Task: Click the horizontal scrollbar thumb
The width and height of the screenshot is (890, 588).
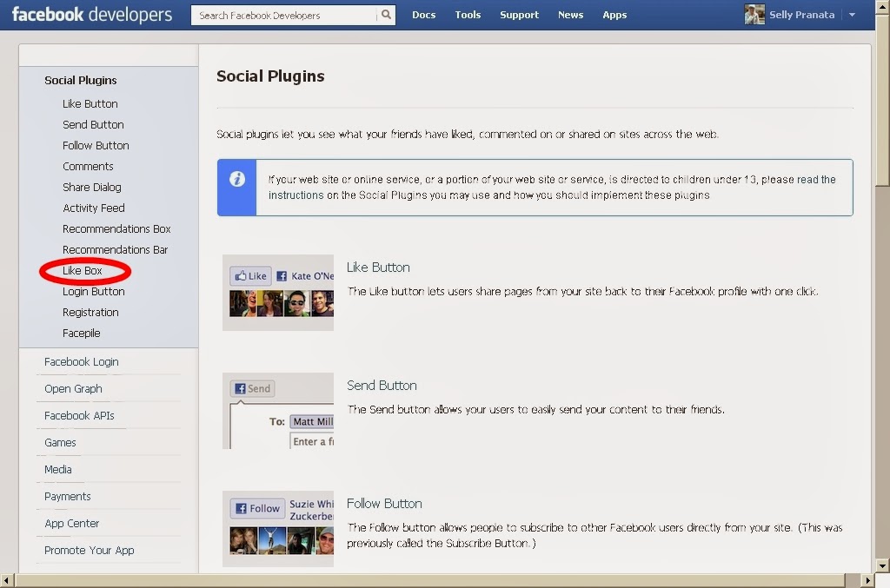Action: click(x=430, y=581)
